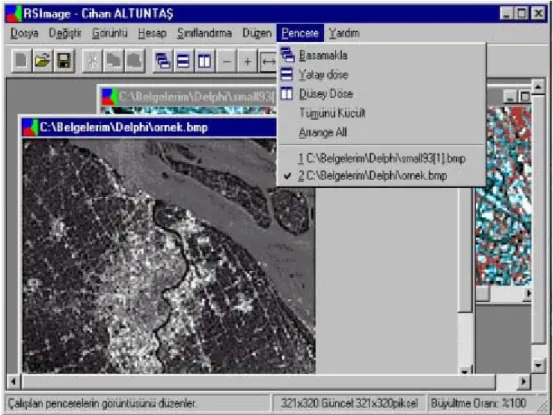Open a file with the folder icon
Image resolution: width=553 pixels, height=415 pixels.
coord(43,61)
